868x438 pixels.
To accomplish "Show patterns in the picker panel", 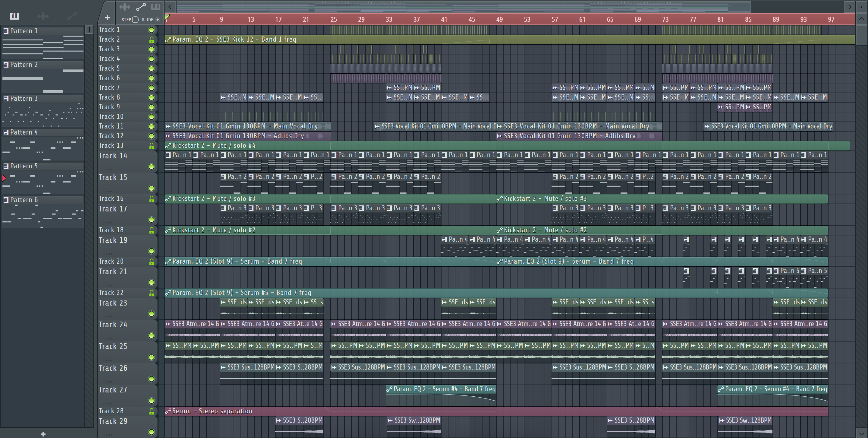I will tap(14, 16).
